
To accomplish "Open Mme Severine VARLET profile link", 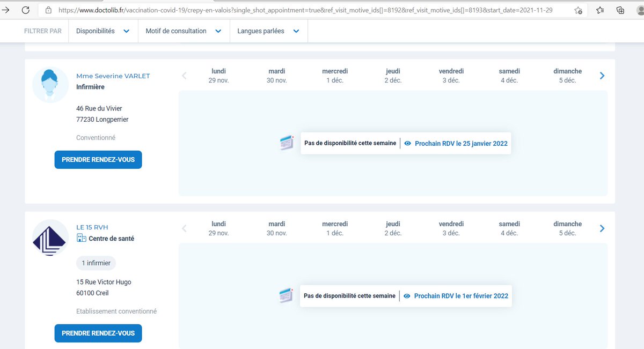I will (x=113, y=76).
